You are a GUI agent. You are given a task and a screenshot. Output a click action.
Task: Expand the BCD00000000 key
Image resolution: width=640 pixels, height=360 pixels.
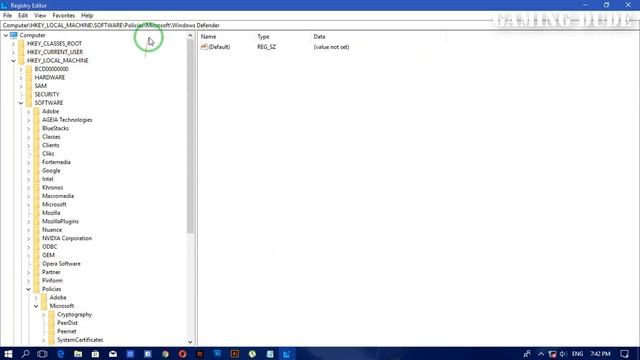pos(21,69)
